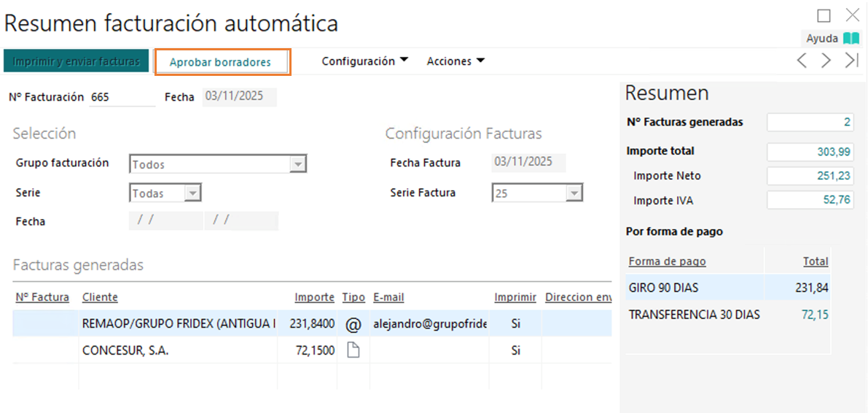Sort by the Importe column header
868x413 pixels.
[x=314, y=298]
